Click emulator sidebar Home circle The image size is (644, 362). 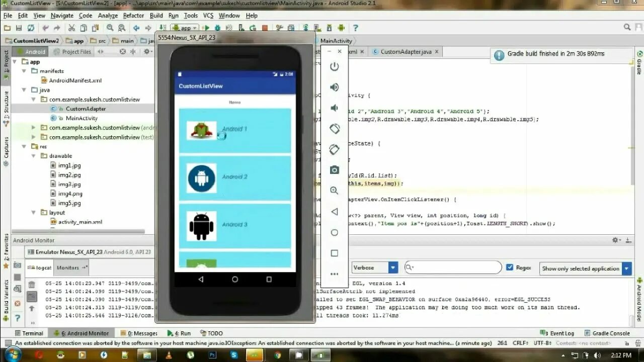334,233
